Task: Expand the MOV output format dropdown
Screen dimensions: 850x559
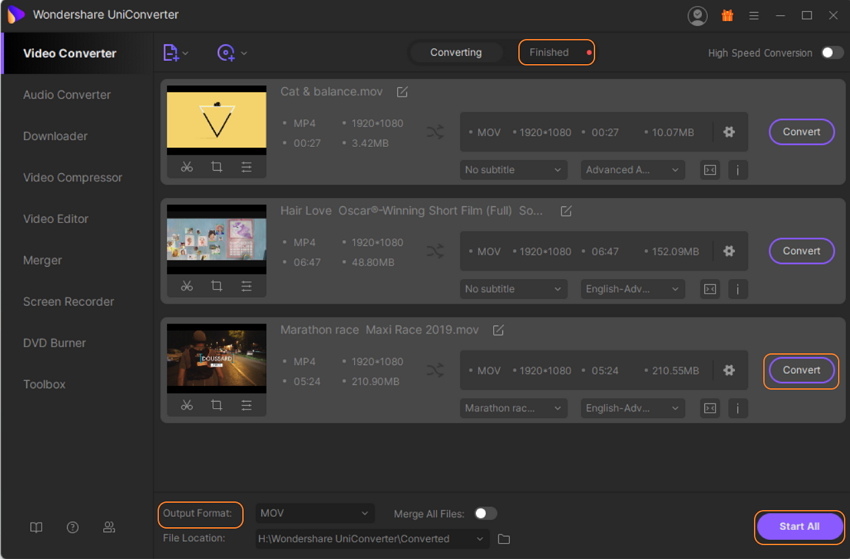Action: pyautogui.click(x=314, y=513)
